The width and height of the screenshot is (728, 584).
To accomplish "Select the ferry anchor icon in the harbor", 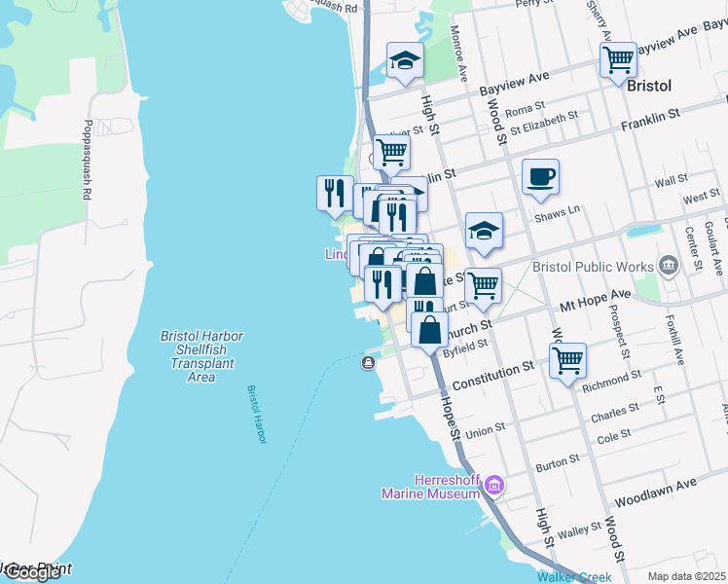I will point(369,364).
